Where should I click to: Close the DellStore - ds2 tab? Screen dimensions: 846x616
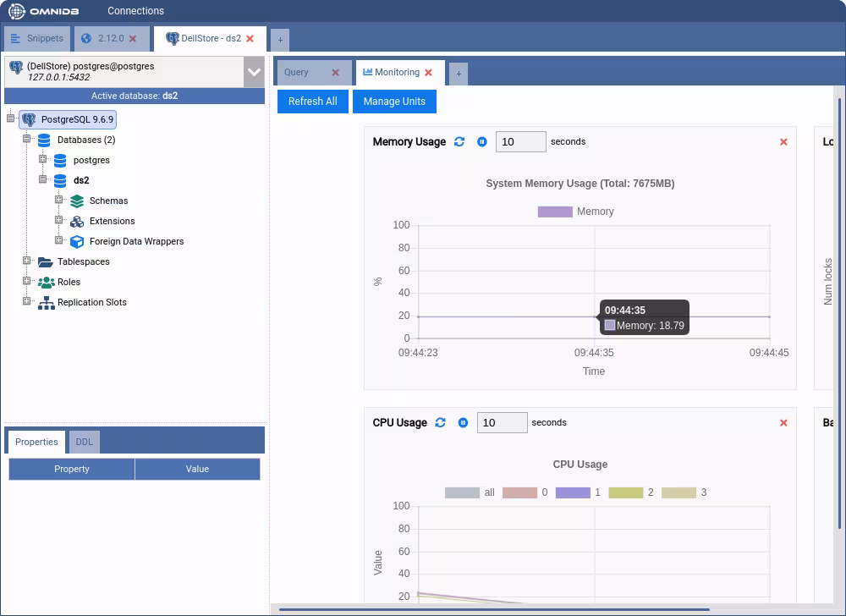click(250, 39)
